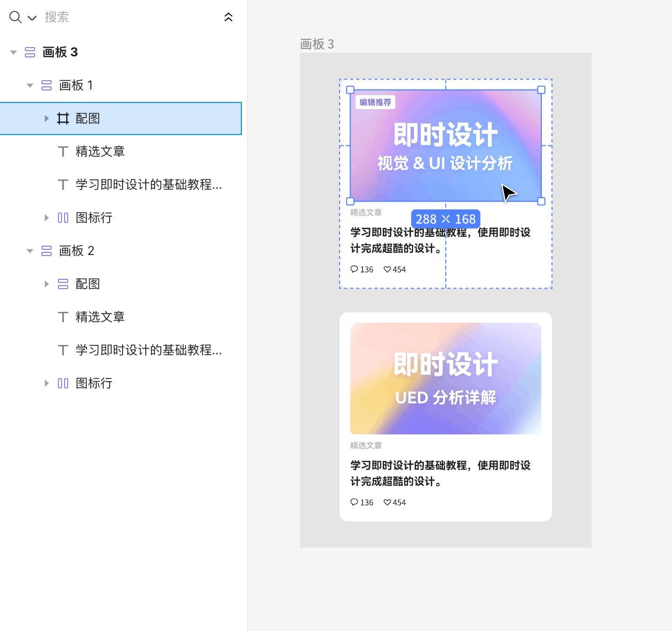Click article title text in second card
672x631 pixels.
[x=440, y=473]
